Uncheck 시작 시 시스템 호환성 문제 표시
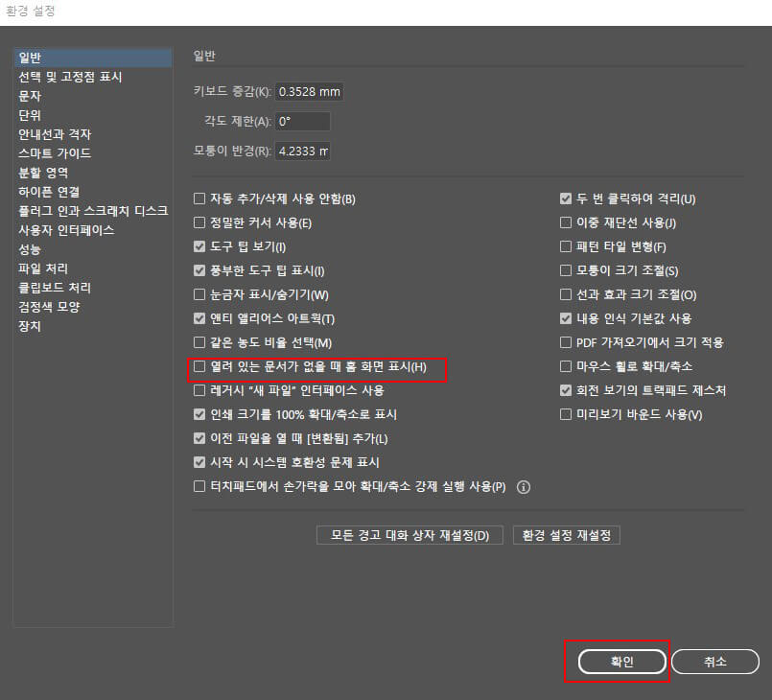Image resolution: width=772 pixels, height=700 pixels. pos(199,462)
